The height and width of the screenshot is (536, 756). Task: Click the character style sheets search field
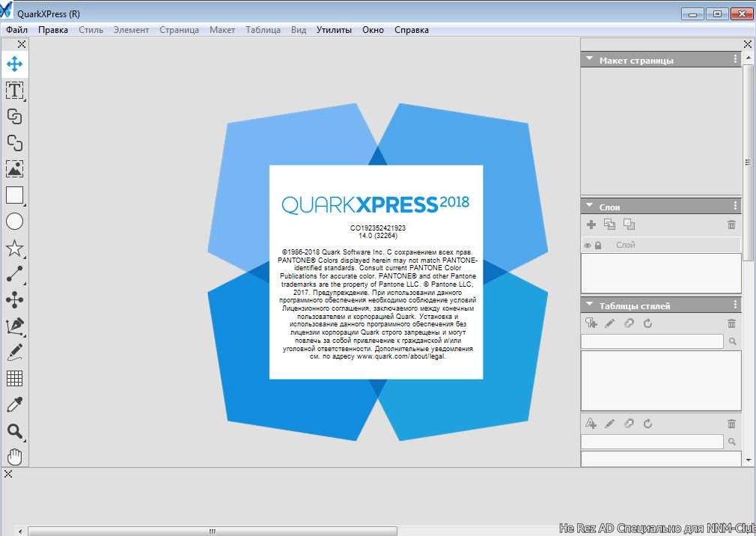pyautogui.click(x=652, y=442)
